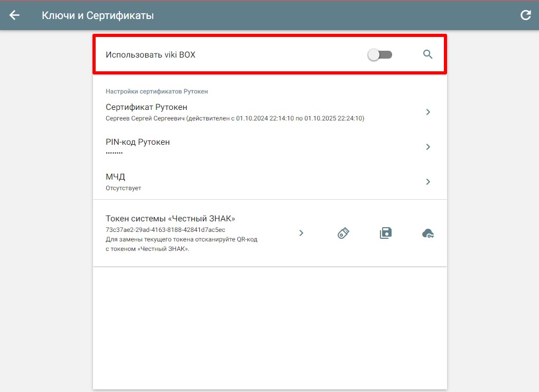This screenshot has height=392, width=539.
Task: Expand the Сертификат Рутокен chevron
Action: point(428,112)
